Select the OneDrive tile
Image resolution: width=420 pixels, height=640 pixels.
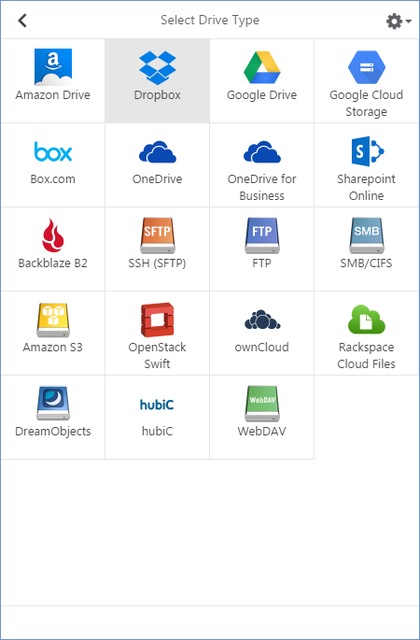[x=158, y=165]
